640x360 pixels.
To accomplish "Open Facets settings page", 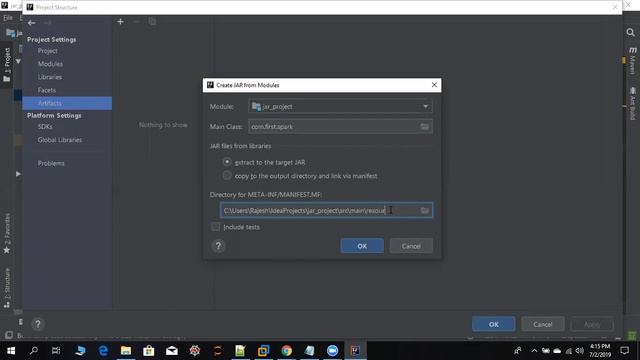I will 47,90.
